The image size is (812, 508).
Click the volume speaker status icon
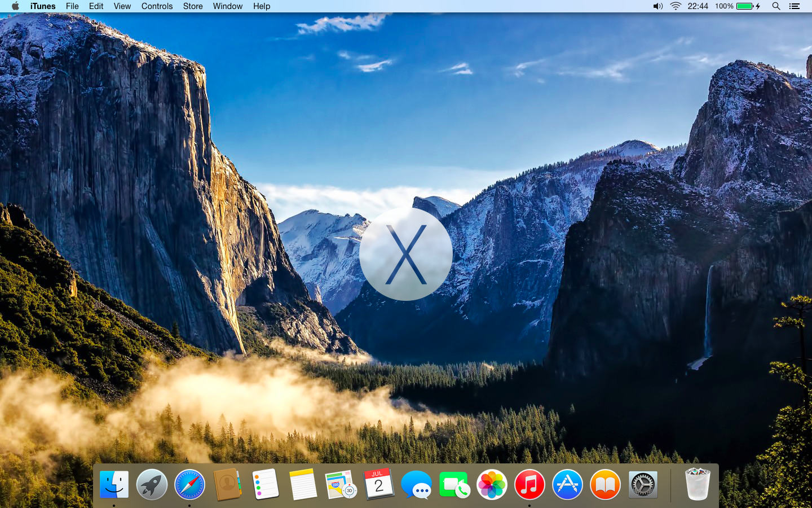click(657, 6)
